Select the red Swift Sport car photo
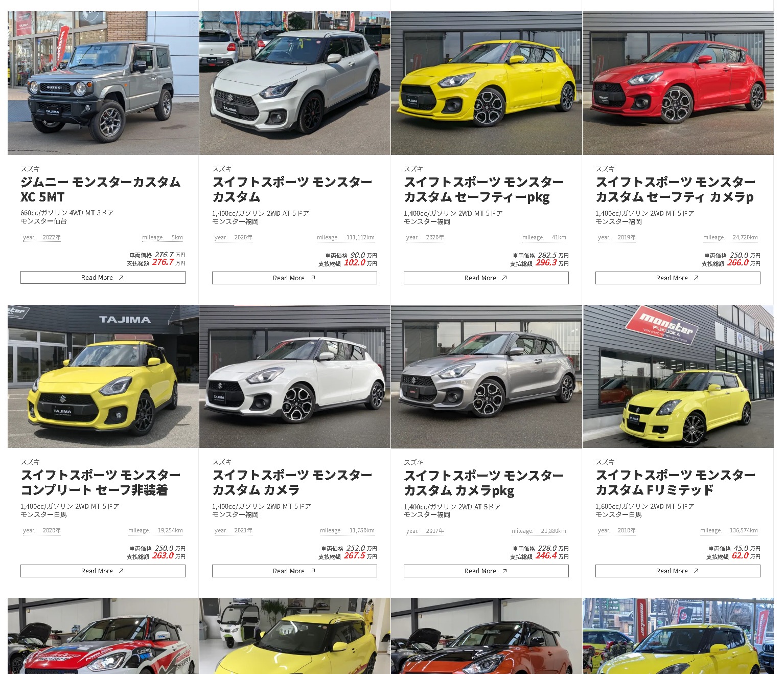This screenshot has height=674, width=784. pos(678,83)
